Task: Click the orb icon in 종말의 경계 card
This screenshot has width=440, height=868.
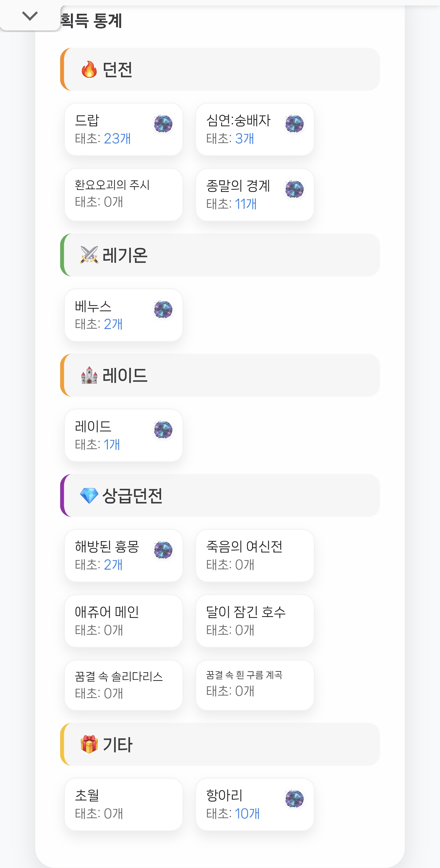Action: tap(295, 189)
